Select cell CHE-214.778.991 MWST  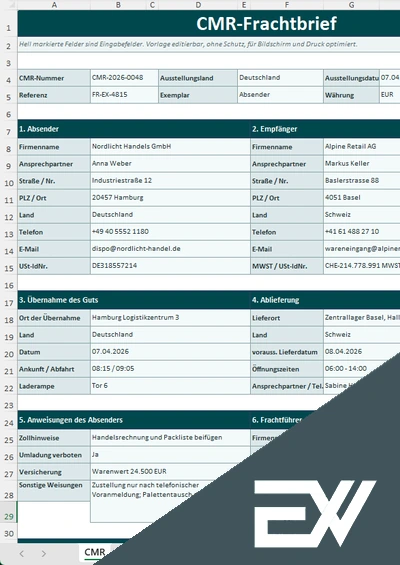coord(362,266)
